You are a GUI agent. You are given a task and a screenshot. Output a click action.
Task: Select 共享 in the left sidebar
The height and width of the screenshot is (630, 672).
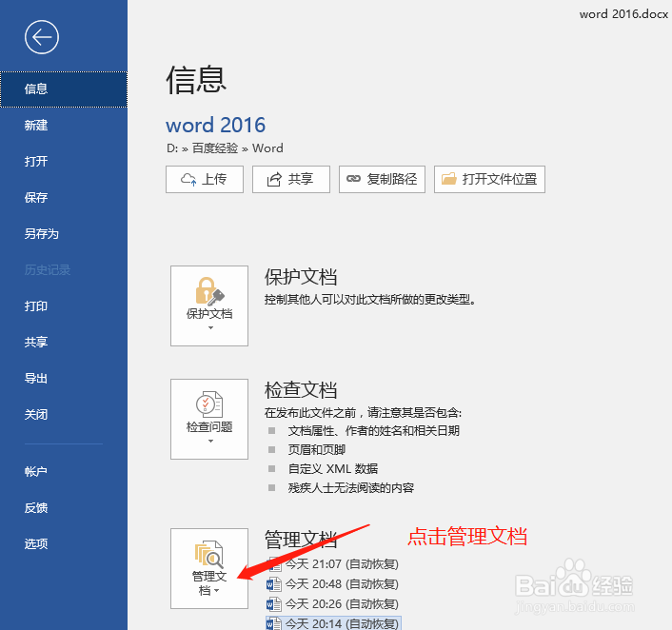(64, 342)
